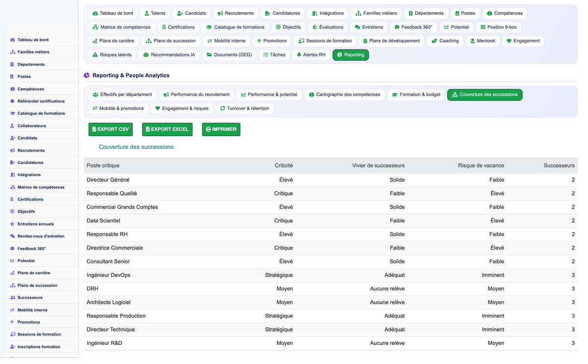Select the Sessions de formation top tab
The image size is (588, 364).
coord(325,41)
